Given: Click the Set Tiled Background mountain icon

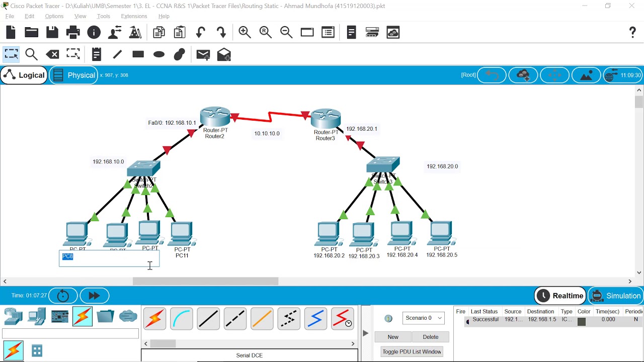Looking at the screenshot, I should coord(586,75).
